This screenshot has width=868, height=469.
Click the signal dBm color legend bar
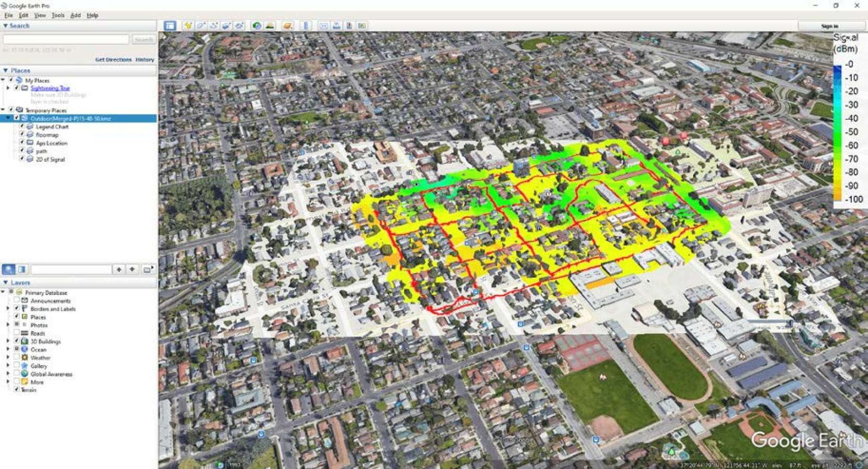837,132
